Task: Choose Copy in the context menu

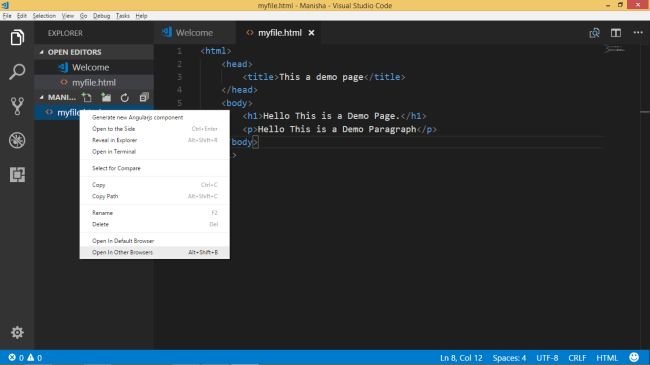Action: 155,185
